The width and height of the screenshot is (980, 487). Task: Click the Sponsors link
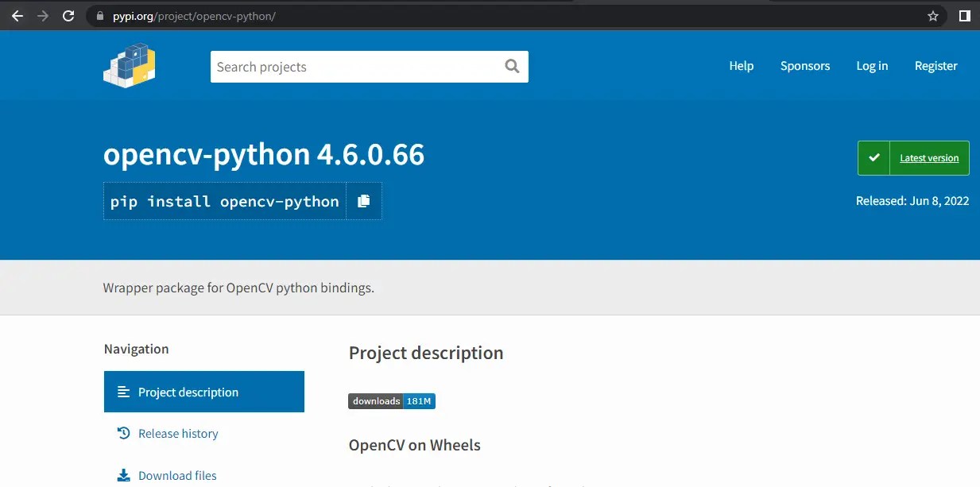tap(805, 66)
